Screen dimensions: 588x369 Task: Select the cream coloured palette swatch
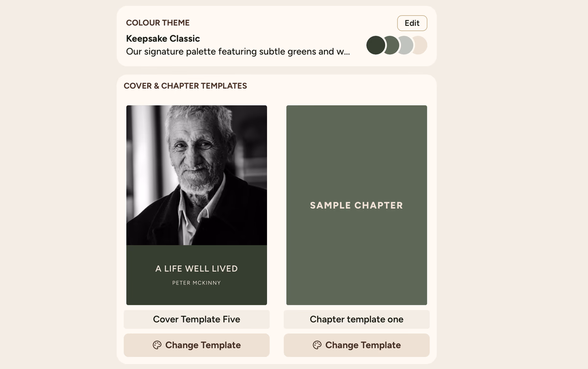click(421, 46)
